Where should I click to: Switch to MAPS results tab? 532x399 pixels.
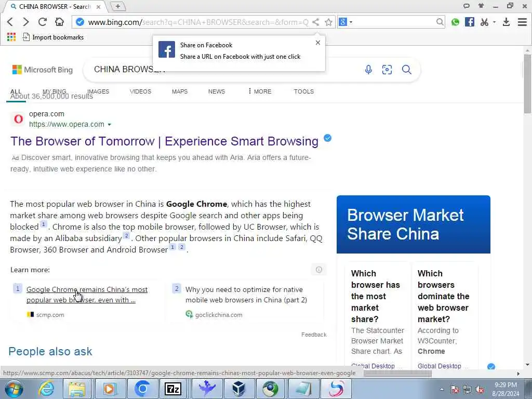180,91
